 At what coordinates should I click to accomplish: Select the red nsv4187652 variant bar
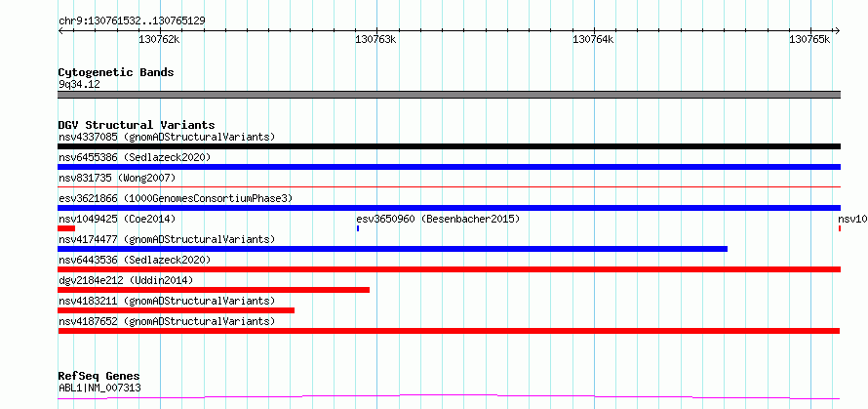449,331
